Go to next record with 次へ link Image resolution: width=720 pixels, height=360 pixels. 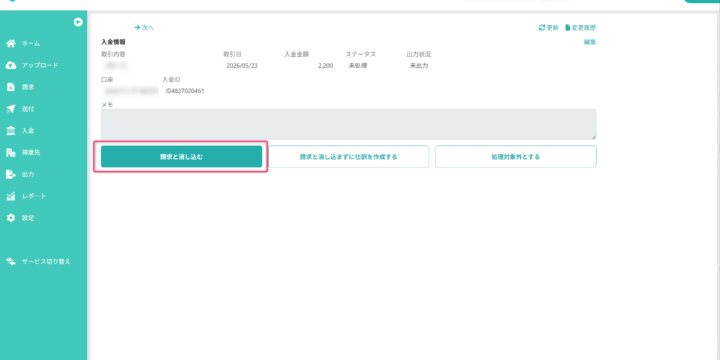click(x=144, y=28)
